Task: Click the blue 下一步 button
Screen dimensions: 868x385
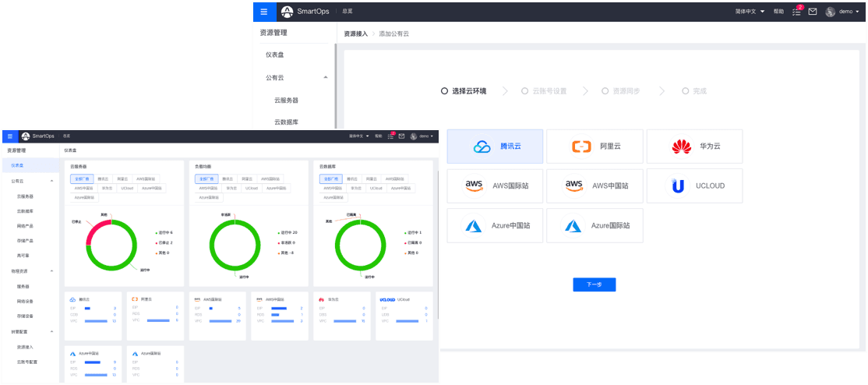Action: click(594, 284)
